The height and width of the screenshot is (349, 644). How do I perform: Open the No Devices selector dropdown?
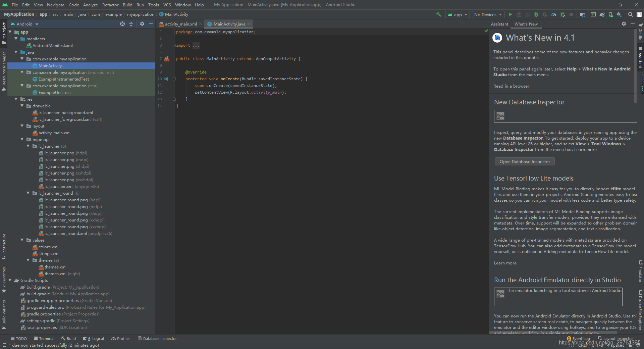(488, 14)
